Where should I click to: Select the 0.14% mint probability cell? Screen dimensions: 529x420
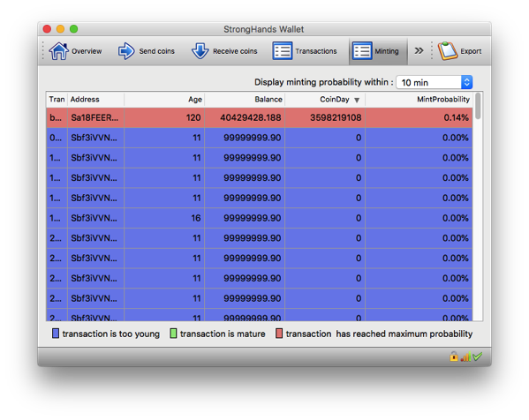[x=419, y=117]
